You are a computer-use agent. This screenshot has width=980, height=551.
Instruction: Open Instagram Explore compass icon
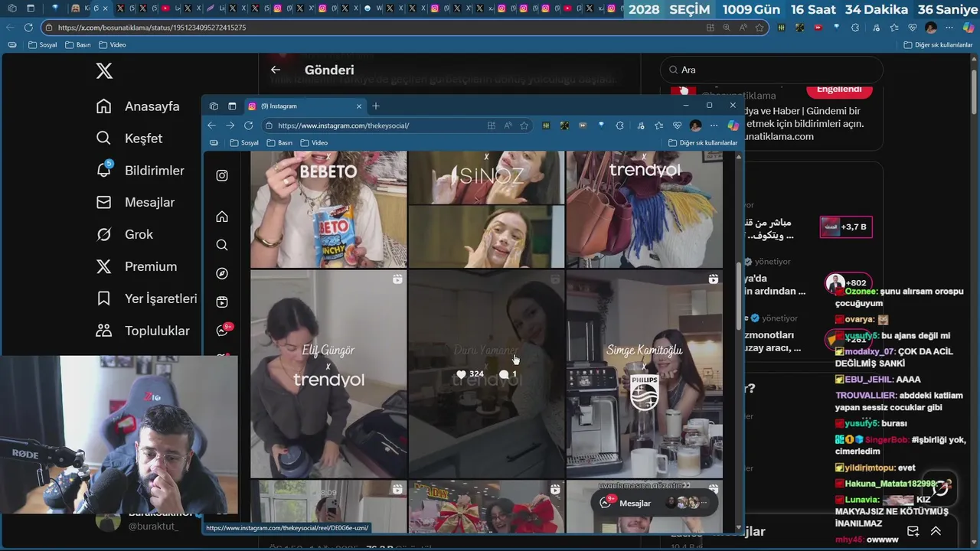point(222,273)
